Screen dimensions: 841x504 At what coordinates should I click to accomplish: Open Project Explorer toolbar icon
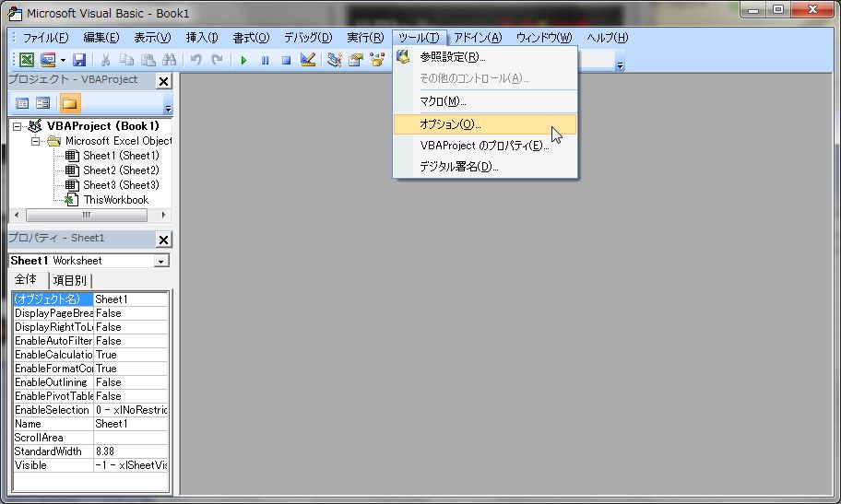coord(334,60)
